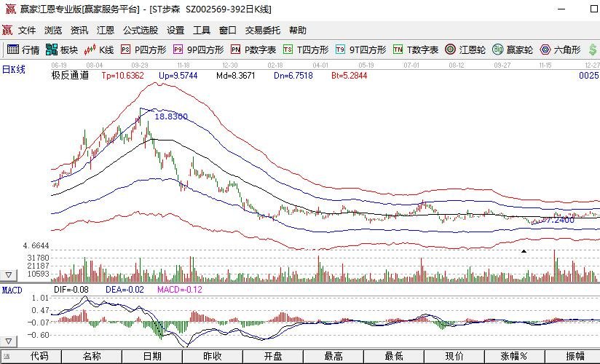
Task: Open the 9T四方形 tool
Action: (x=361, y=50)
